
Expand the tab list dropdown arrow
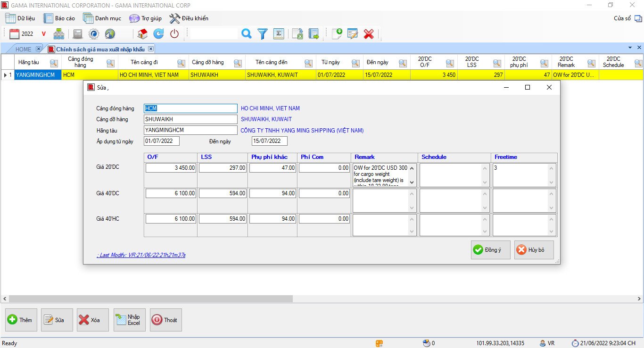coord(630,48)
